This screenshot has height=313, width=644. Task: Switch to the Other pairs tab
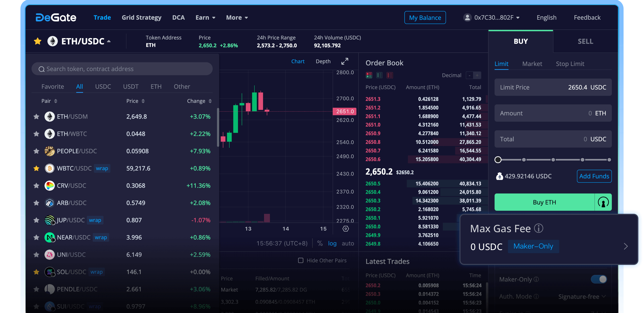[182, 86]
